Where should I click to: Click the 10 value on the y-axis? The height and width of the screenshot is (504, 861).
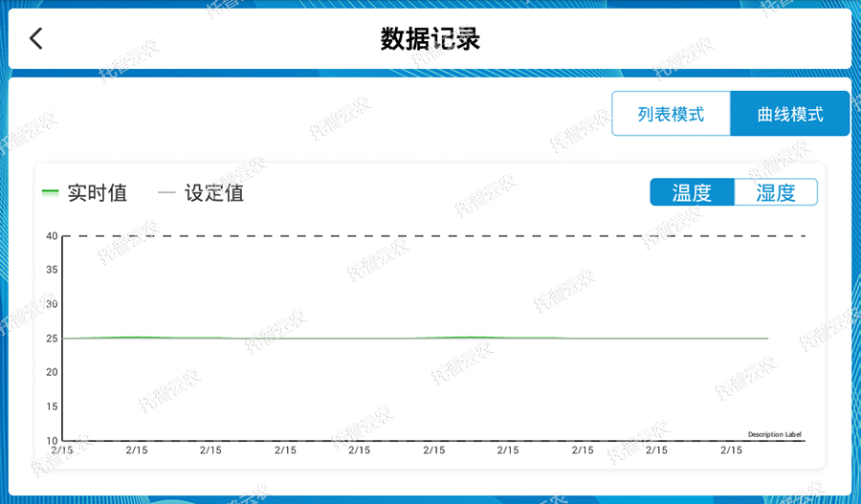[53, 441]
